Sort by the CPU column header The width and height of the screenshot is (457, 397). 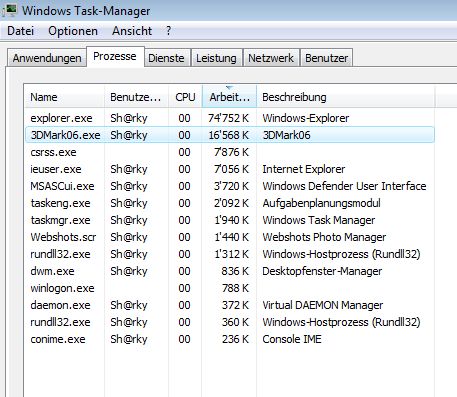[185, 97]
